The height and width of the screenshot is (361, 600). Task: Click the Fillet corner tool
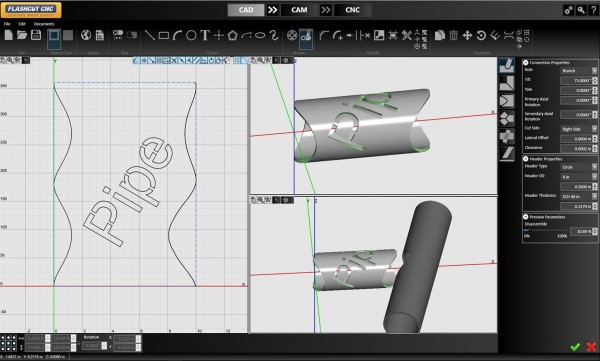pos(324,36)
